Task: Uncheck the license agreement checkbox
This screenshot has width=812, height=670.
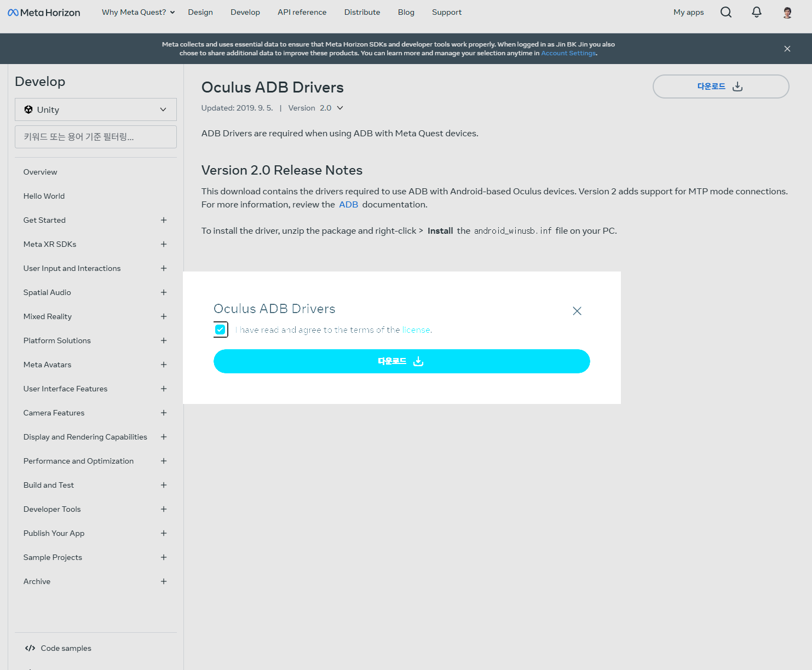Action: click(x=220, y=330)
